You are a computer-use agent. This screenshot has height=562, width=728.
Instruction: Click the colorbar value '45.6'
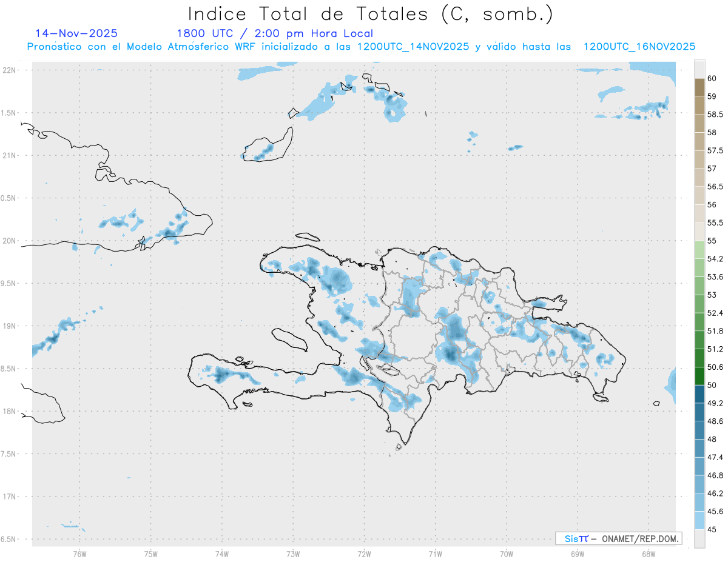(x=715, y=512)
